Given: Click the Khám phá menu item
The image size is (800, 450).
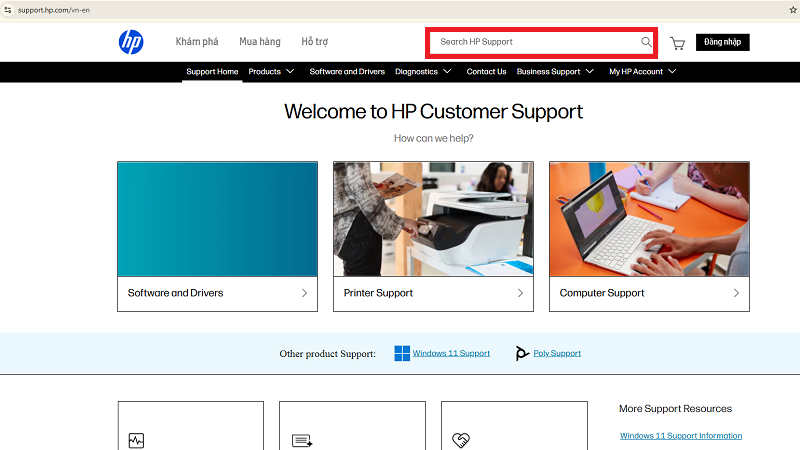Looking at the screenshot, I should click(x=197, y=42).
